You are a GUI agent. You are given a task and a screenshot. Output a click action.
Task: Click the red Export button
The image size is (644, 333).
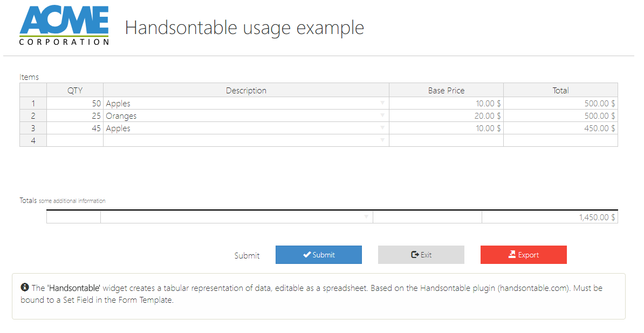point(523,255)
